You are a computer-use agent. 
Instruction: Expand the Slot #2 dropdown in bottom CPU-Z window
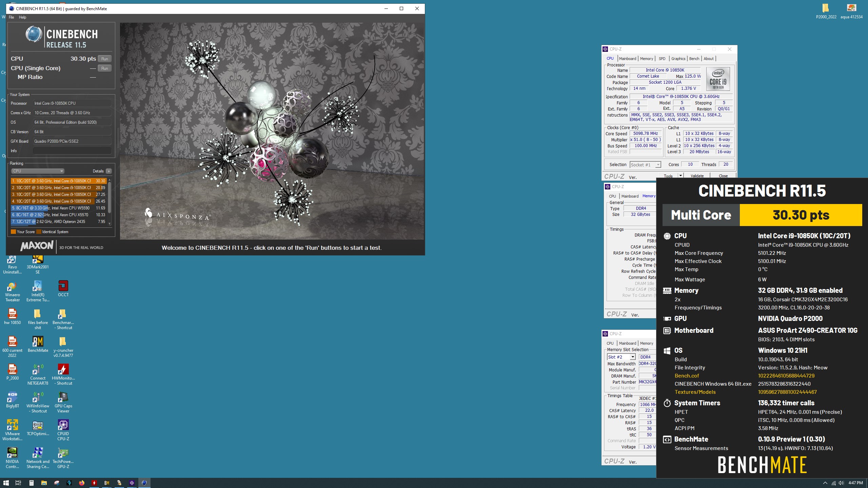[x=632, y=357]
